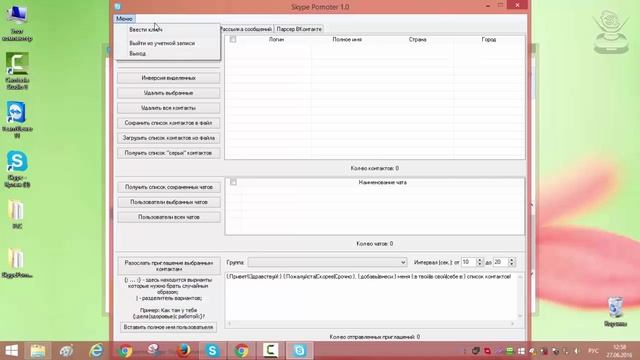
Task: Choose the Ввести ключ menu entry
Action: (146, 30)
